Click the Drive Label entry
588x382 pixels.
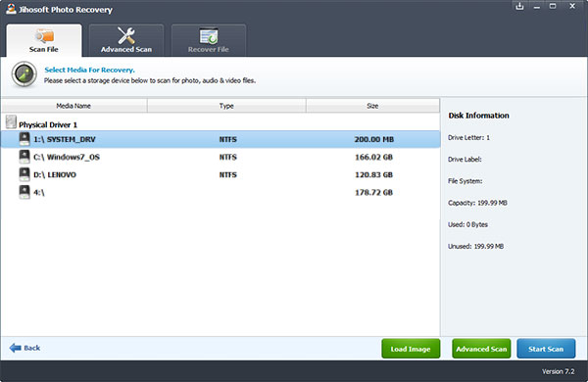coord(465,160)
